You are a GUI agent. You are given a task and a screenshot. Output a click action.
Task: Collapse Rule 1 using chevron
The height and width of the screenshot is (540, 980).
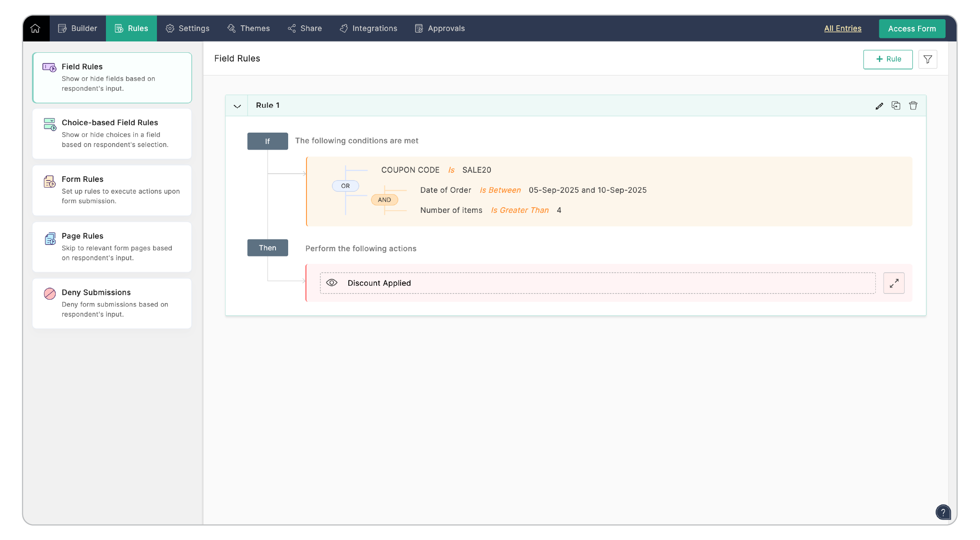pos(237,106)
